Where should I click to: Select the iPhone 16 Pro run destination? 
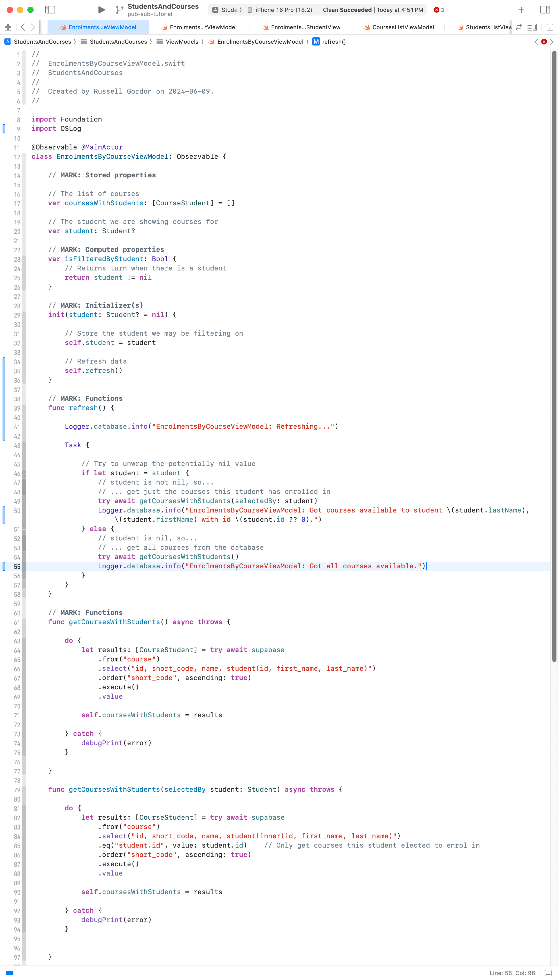[x=283, y=10]
